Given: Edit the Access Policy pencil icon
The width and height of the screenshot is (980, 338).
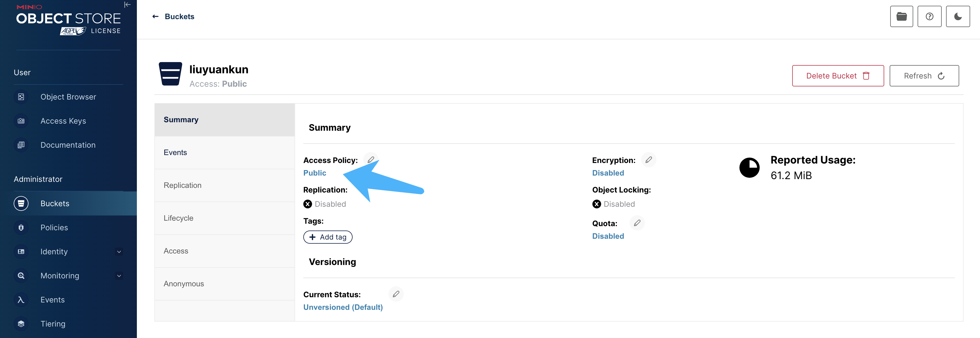Looking at the screenshot, I should click(x=371, y=160).
